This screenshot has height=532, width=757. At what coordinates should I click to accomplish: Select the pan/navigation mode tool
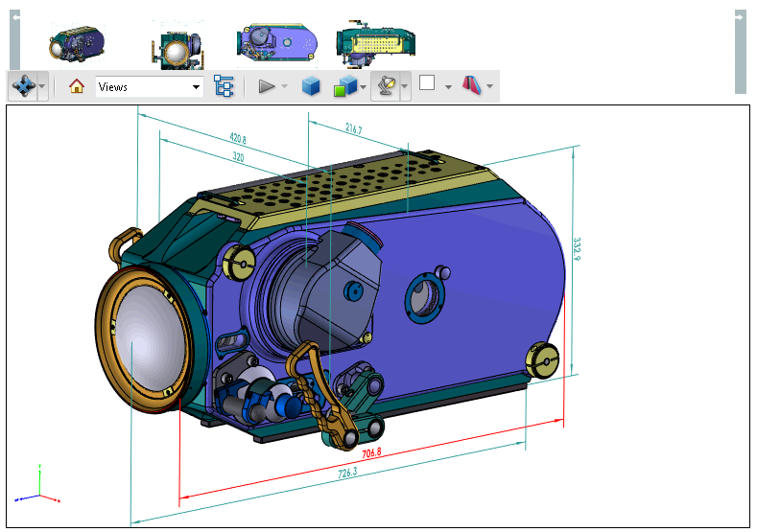[23, 86]
